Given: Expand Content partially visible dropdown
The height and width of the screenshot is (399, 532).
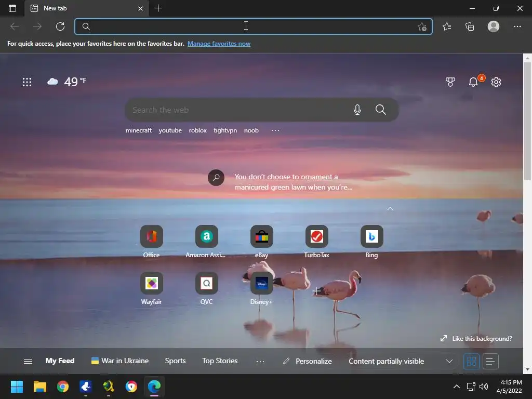Looking at the screenshot, I should (401, 361).
